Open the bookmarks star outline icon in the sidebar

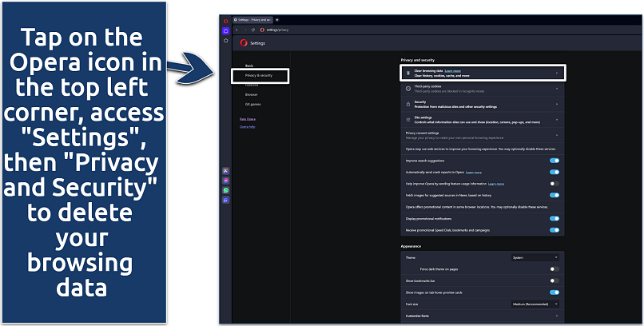[225, 41]
